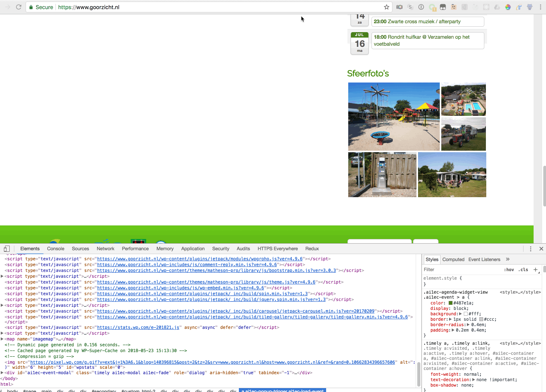Select the #secondary breadcrumb item
Viewport: 546px width, 392px height.
point(104,390)
